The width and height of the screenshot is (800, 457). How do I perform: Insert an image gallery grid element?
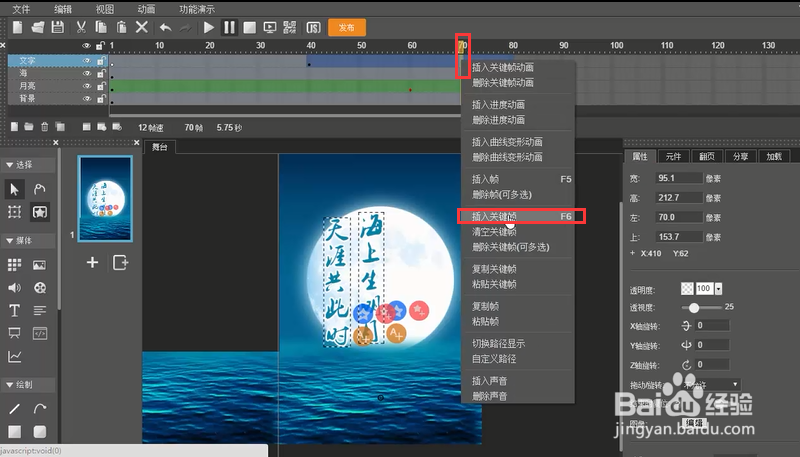click(14, 264)
